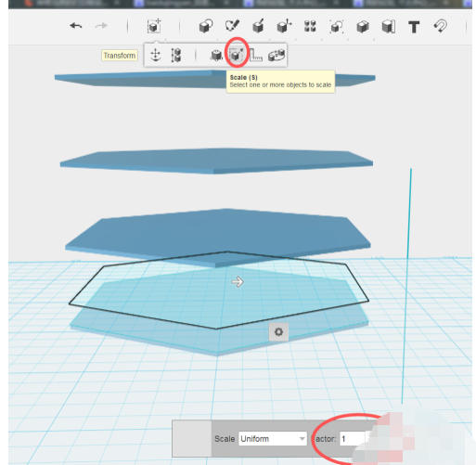Select the Text tool T icon
This screenshot has width=476, height=465.
pyautogui.click(x=414, y=27)
